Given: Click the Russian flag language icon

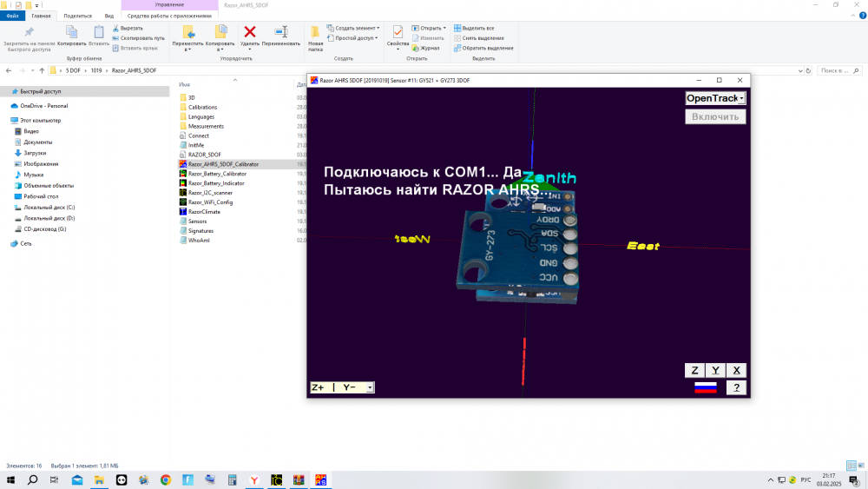Looking at the screenshot, I should pyautogui.click(x=705, y=387).
